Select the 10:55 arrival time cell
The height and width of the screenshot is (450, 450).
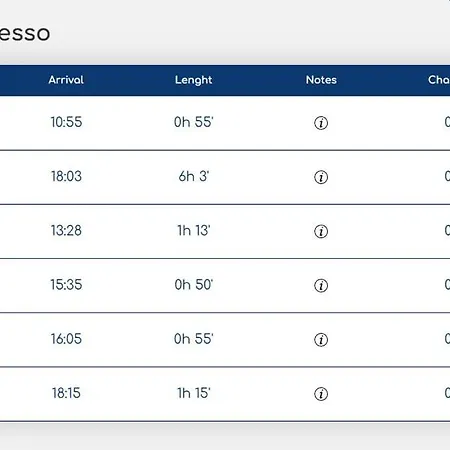[x=66, y=122]
